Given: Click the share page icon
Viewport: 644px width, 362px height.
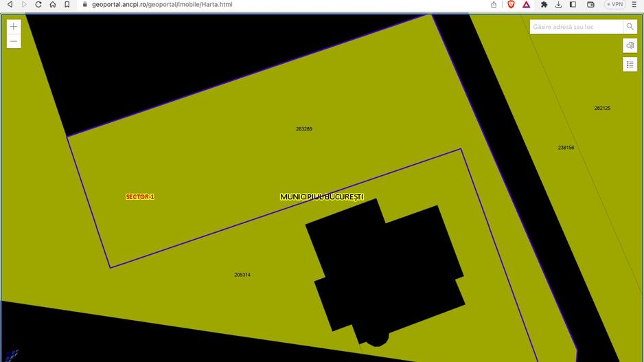Looking at the screenshot, I should tap(494, 4).
